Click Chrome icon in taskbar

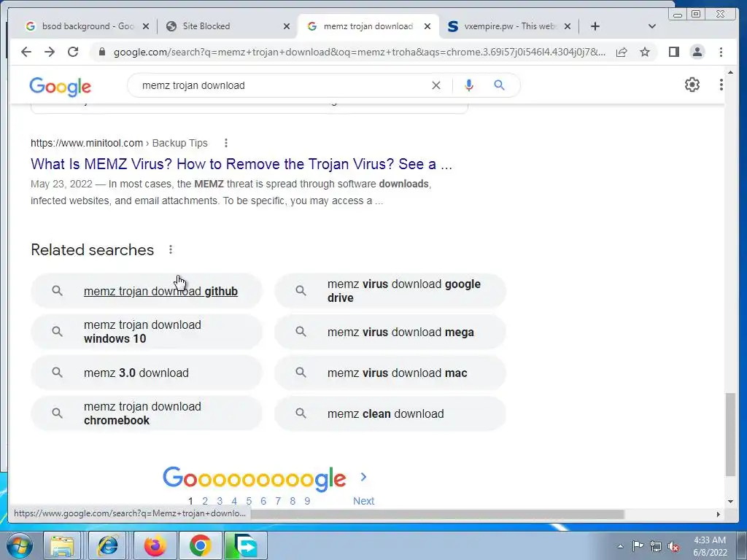[x=200, y=545]
